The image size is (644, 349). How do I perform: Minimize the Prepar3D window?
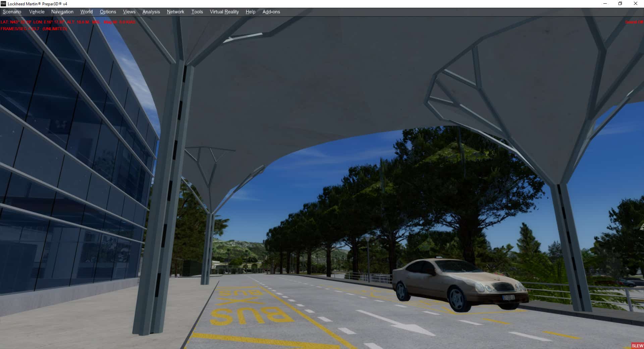[x=605, y=4]
